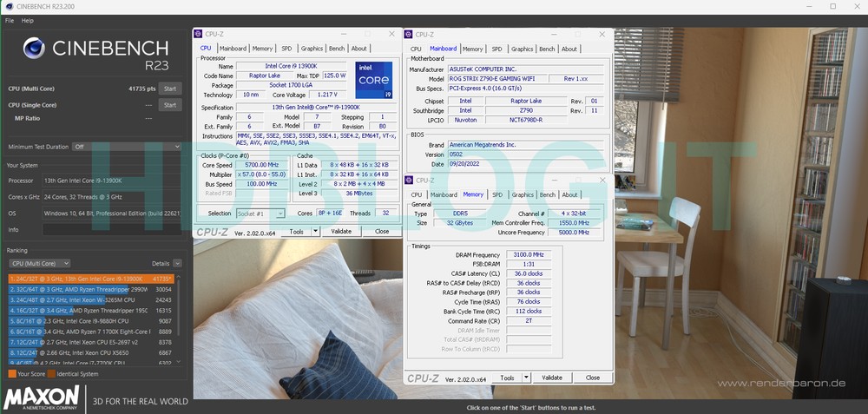Select the Intel Xeon W-3265M ranking row
Image resolution: width=868 pixels, height=414 pixels.
[91, 300]
